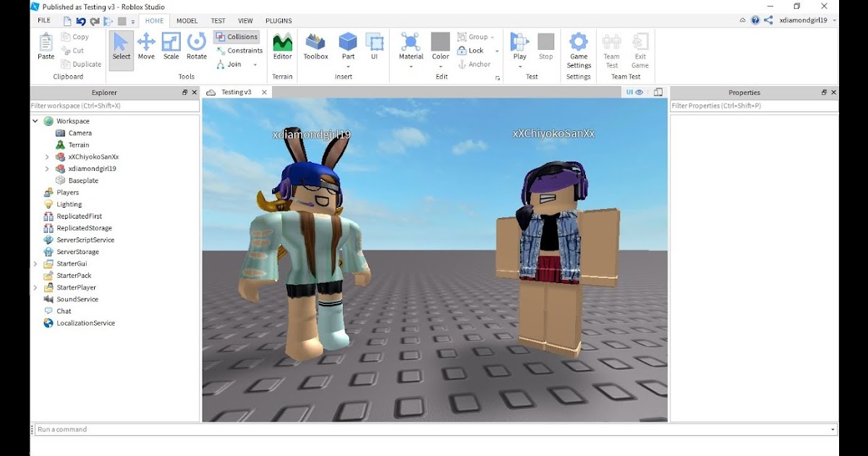868x456 pixels.
Task: Open the Part dropdown arrow
Action: coord(348,66)
